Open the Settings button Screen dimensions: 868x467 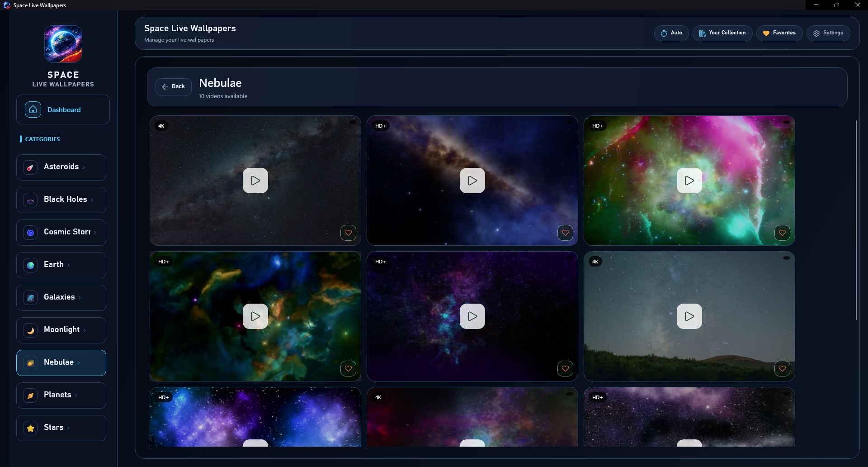[828, 33]
